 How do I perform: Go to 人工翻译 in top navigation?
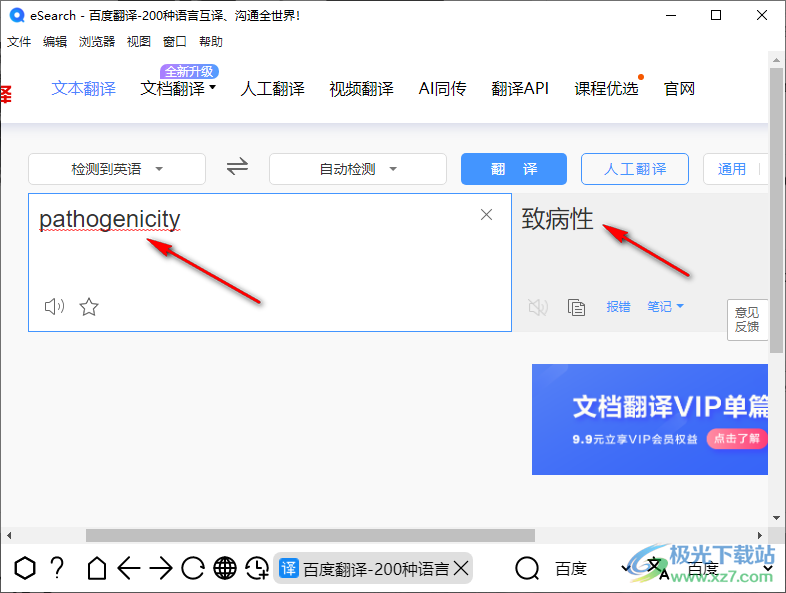tap(273, 89)
